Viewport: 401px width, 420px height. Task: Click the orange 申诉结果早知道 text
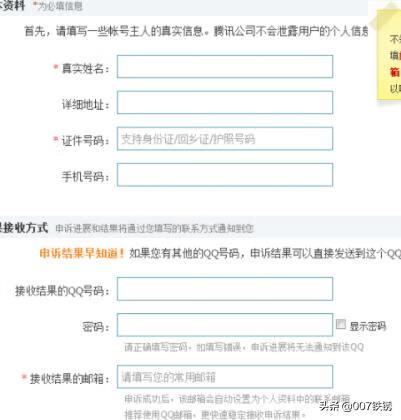pos(82,253)
